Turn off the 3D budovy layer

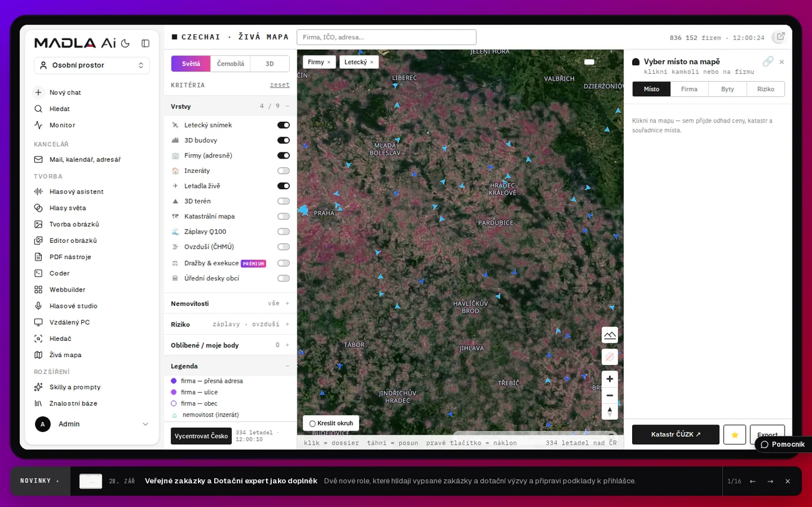coord(284,140)
